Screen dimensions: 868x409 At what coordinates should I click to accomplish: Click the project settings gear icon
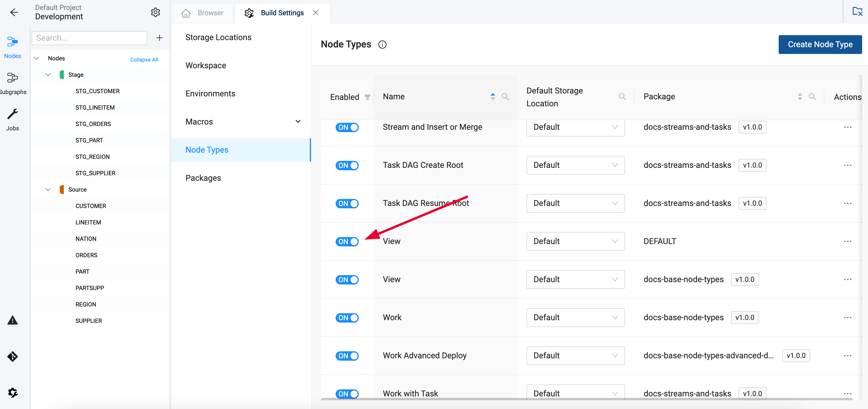[x=155, y=12]
